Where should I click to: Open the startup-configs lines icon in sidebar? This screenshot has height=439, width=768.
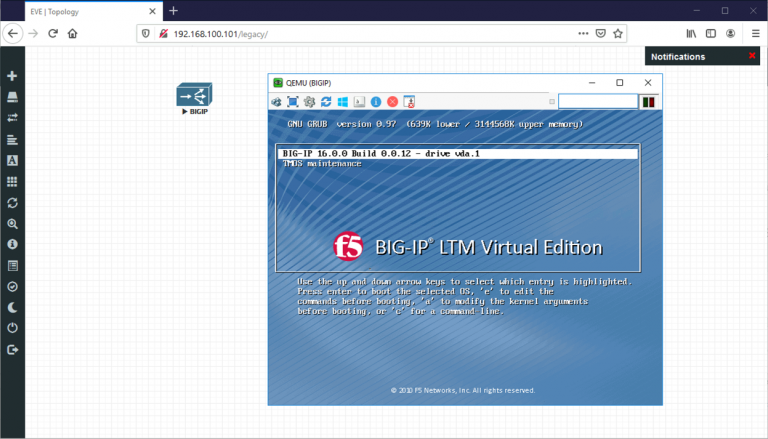(x=12, y=140)
